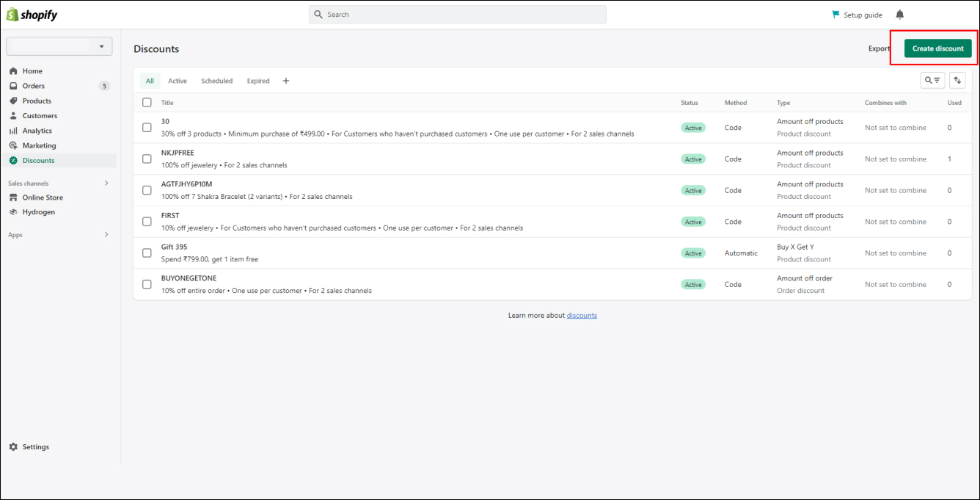Open the sort options button

[957, 80]
